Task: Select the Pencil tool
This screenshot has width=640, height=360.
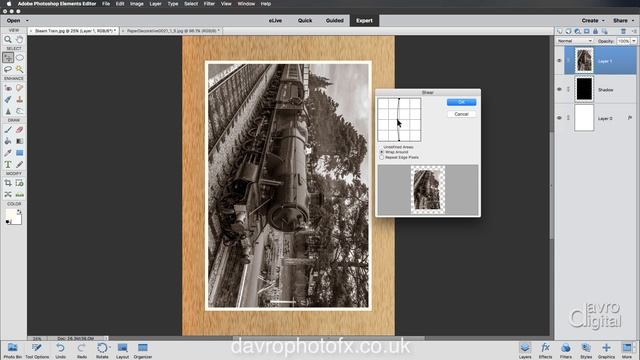Action: (x=20, y=164)
